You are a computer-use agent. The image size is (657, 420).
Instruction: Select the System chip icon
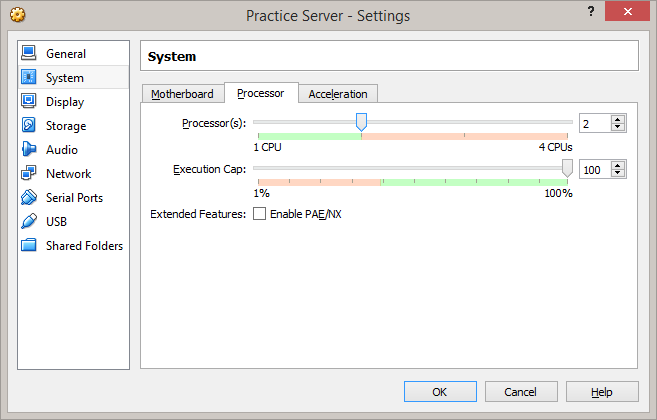(x=28, y=78)
